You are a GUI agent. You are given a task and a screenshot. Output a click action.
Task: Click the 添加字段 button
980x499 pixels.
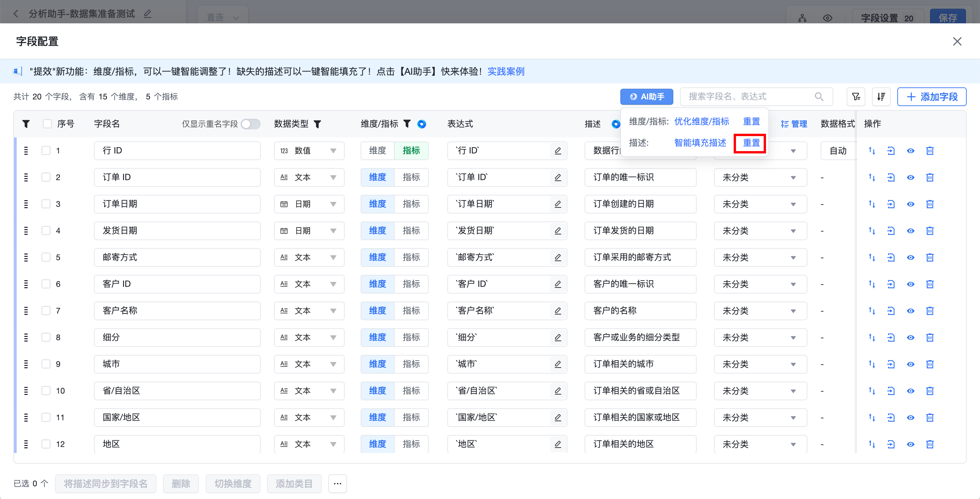[x=932, y=97]
